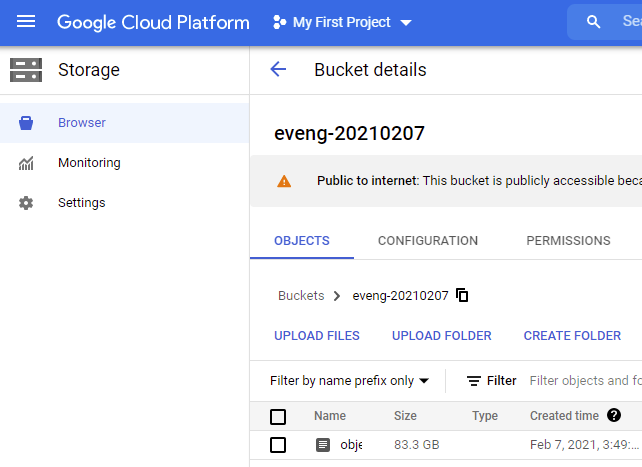Click the UPLOAD FOLDER button
Screen dimensions: 642x467
442,336
